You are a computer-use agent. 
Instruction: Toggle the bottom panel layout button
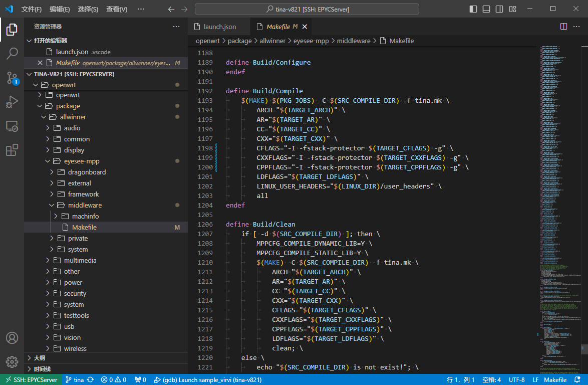pos(486,9)
